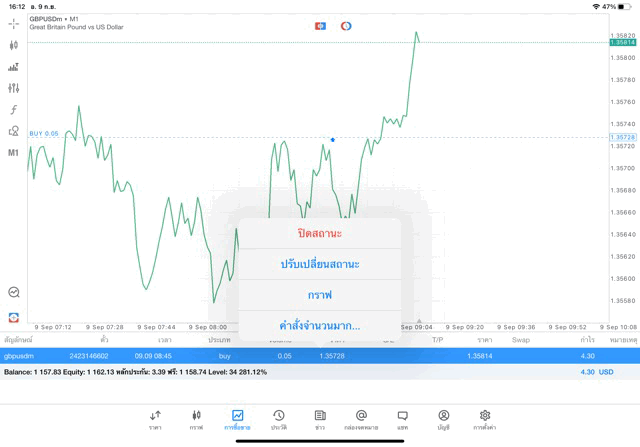The width and height of the screenshot is (640, 447).
Task: Open the กล่องจดหมาย mailbox tab
Action: pyautogui.click(x=361, y=419)
